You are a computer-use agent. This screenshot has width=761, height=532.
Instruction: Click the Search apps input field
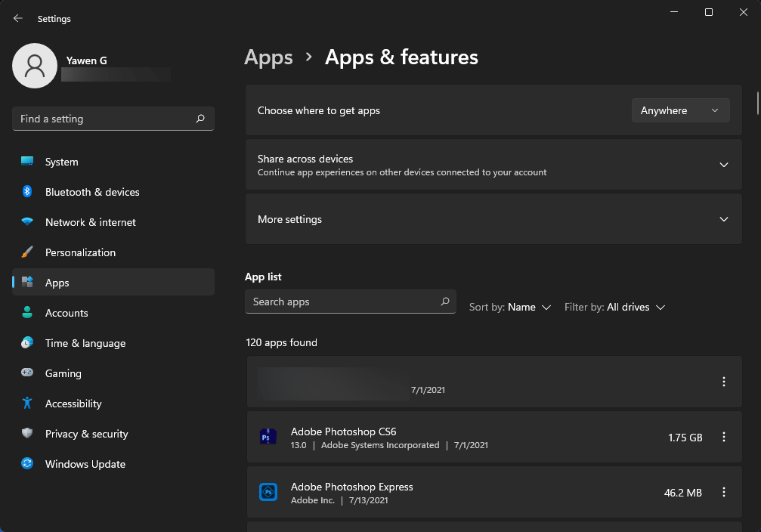click(351, 302)
